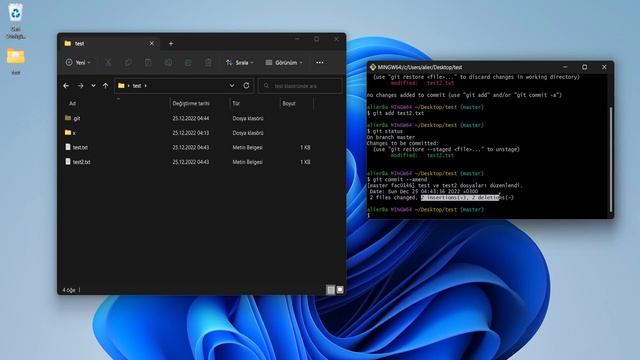Click the test breadcrumb in address bar
Screen dimensions: 640x360
pyautogui.click(x=137, y=86)
